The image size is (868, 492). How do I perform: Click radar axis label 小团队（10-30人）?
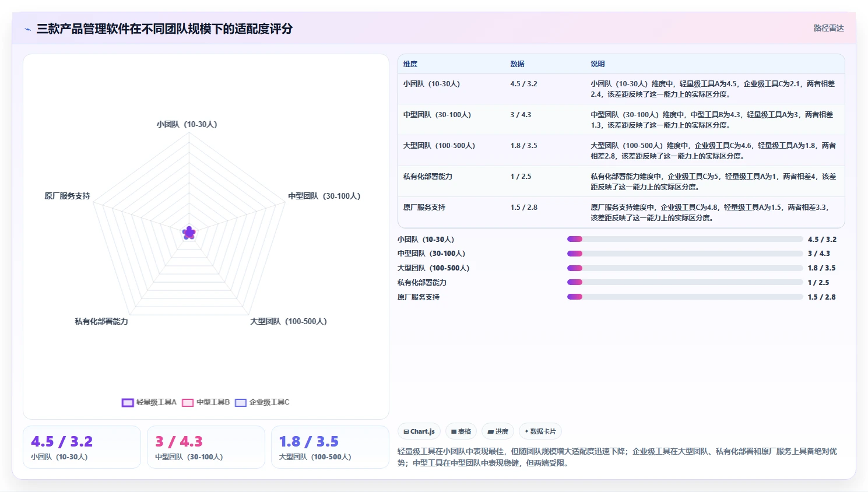(187, 124)
